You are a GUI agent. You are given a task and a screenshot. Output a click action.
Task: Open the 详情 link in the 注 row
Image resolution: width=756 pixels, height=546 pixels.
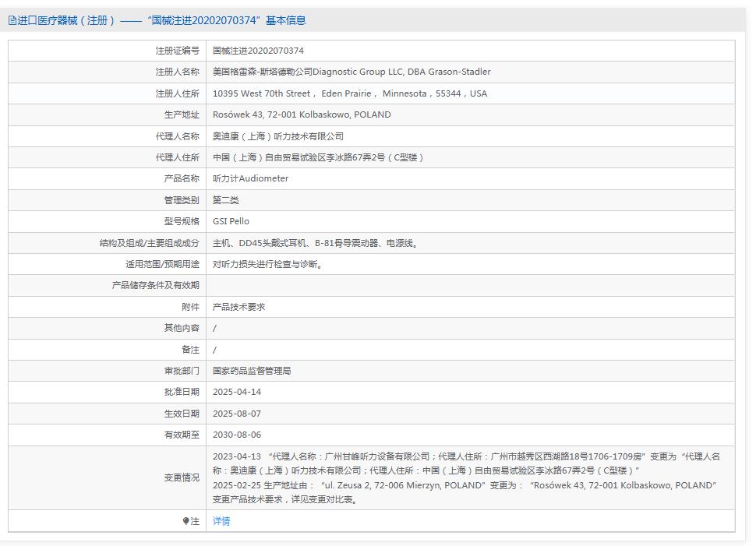[221, 520]
